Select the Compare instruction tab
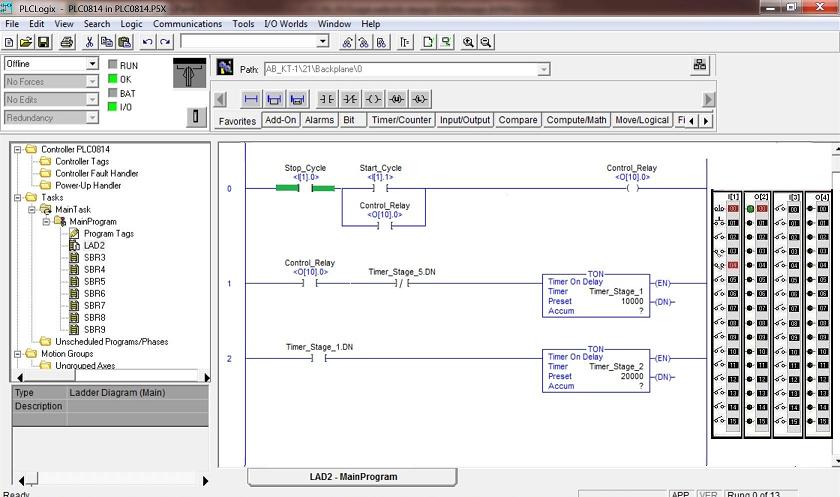Image resolution: width=840 pixels, height=497 pixels. click(517, 120)
